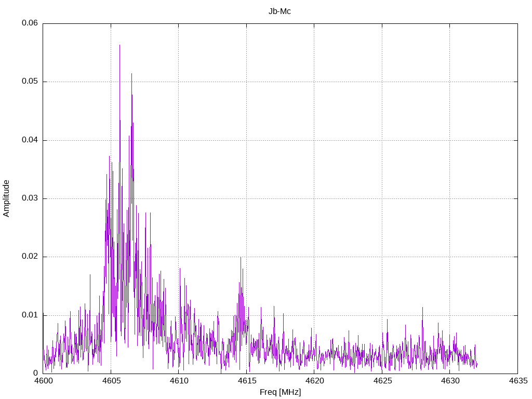Click the 4635 x-axis tick label
Viewport: 532px width, 399px height.
click(518, 381)
